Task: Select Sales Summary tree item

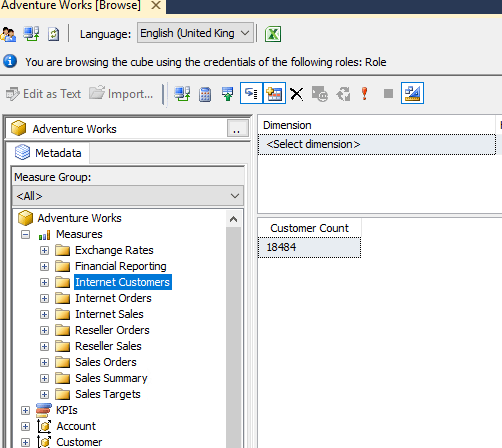Action: 111,378
